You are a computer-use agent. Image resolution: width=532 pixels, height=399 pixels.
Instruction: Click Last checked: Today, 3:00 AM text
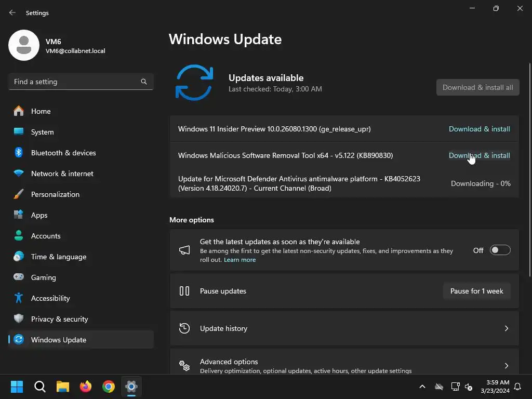click(275, 89)
